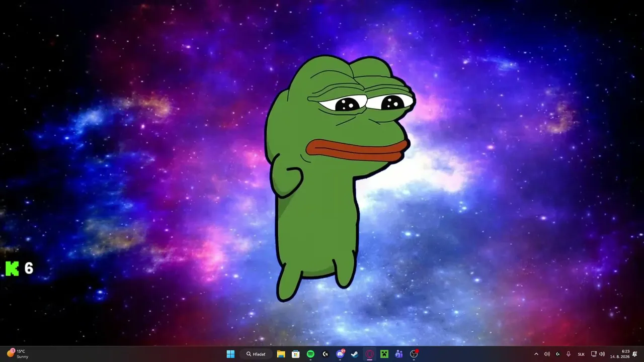644x362 pixels.
Task: Switch to OBS Studio on the taskbar
Action: click(x=414, y=354)
